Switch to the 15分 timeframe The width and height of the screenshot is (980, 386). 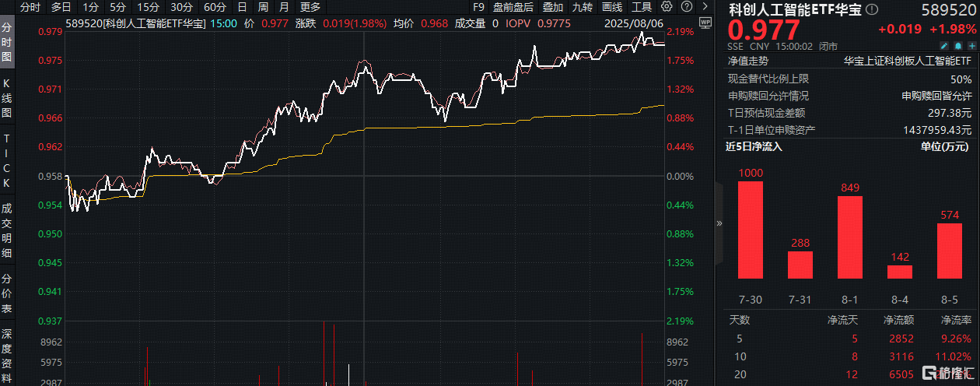pos(148,7)
